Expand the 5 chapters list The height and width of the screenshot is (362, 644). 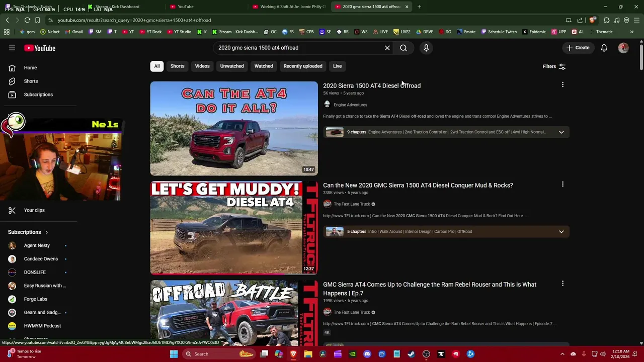pyautogui.click(x=561, y=232)
